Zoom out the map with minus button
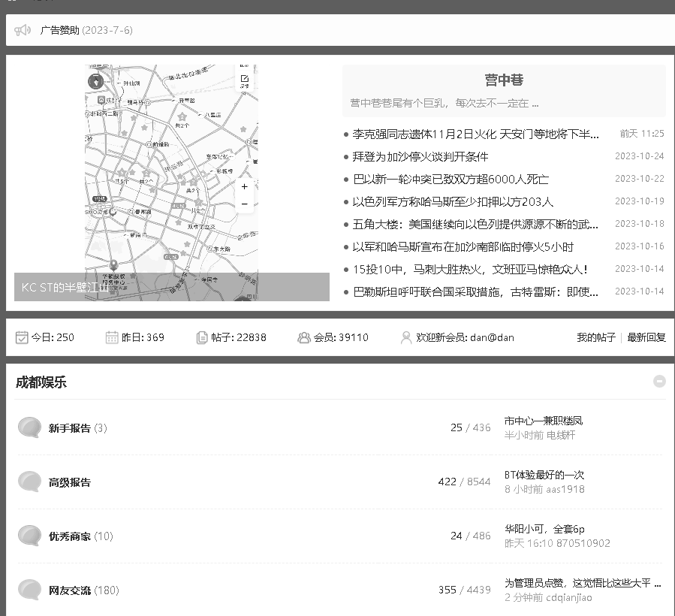Viewport: 675px width, 616px height. pos(244,204)
